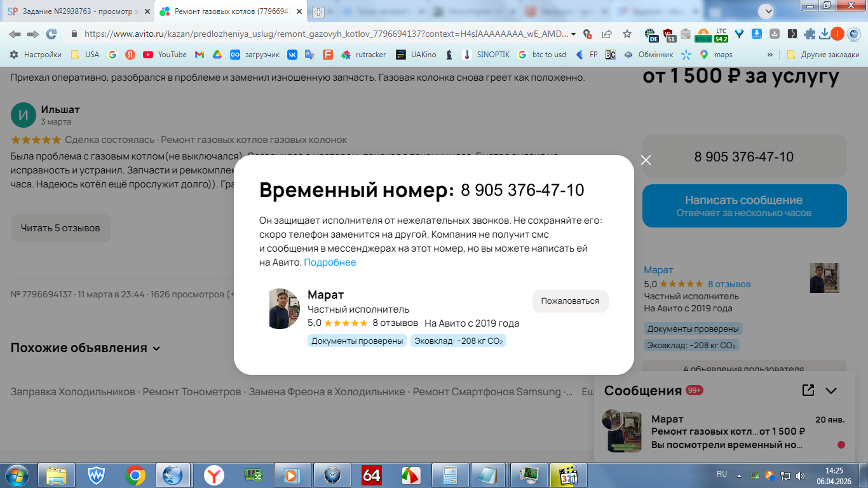Open the 'Подробнее' link in popup
Viewport: 868px width, 488px height.
330,262
